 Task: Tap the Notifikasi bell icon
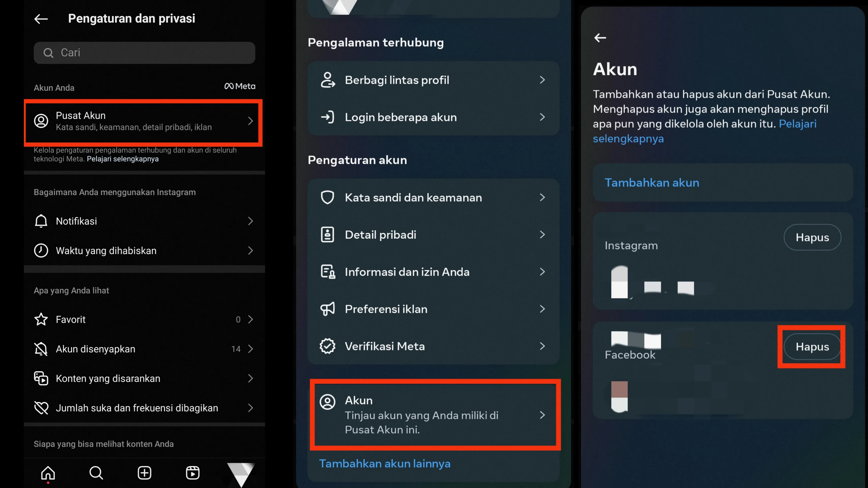pos(41,221)
